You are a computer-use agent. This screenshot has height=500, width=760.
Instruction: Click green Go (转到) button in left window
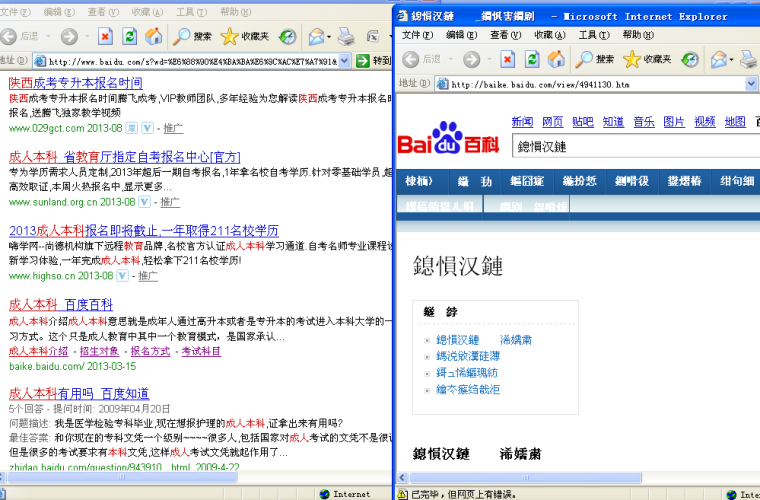(x=373, y=61)
